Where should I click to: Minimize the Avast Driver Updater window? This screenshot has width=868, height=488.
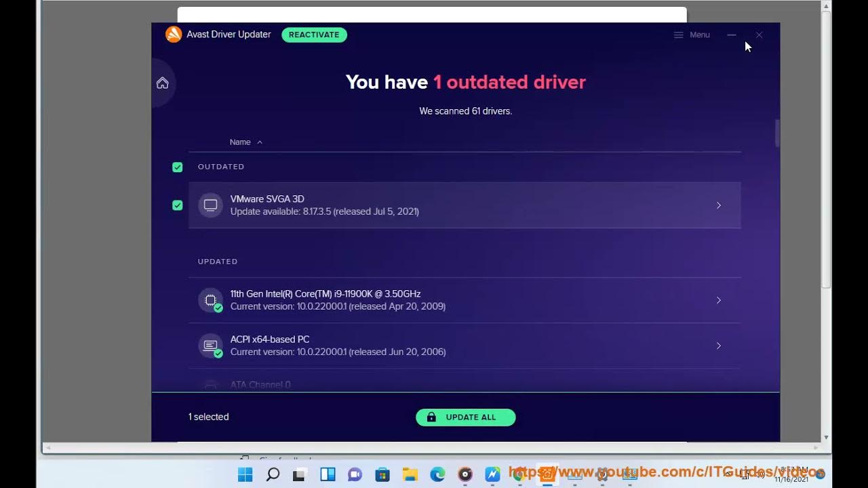coord(731,35)
